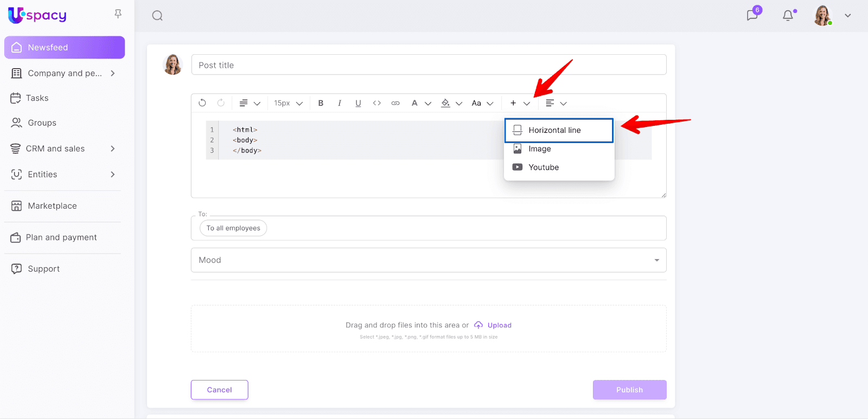The image size is (868, 419).
Task: Pin the sidebar with pin icon
Action: click(x=118, y=14)
